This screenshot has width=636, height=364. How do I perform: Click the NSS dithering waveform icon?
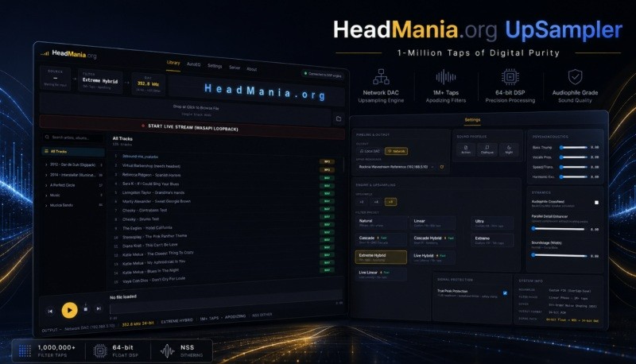click(167, 350)
